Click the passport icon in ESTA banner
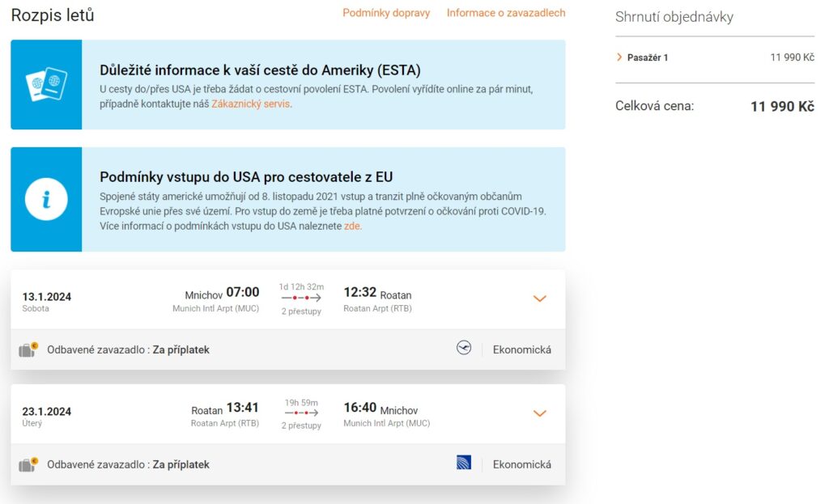The width and height of the screenshot is (829, 504). [45, 85]
